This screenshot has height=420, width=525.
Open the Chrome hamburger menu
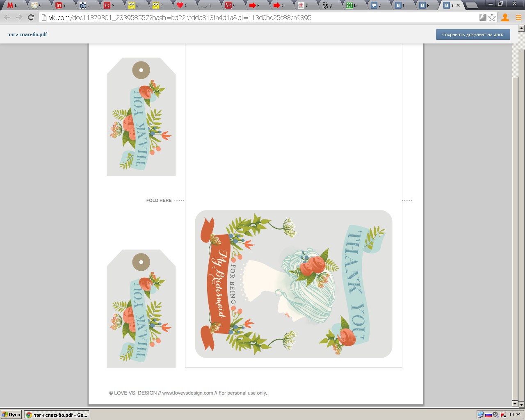518,18
